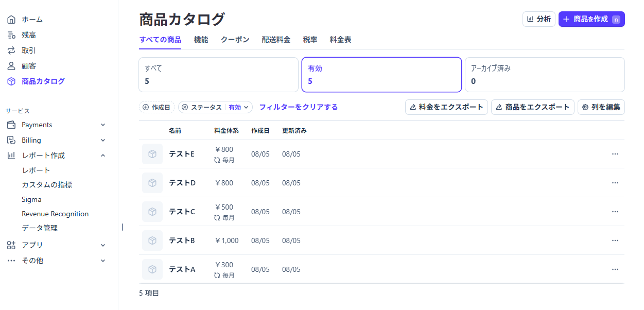Click the レポート作成 bar chart icon

pos(11,155)
